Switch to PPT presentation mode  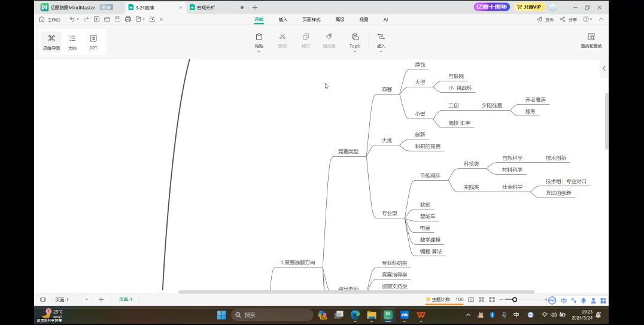click(x=93, y=42)
